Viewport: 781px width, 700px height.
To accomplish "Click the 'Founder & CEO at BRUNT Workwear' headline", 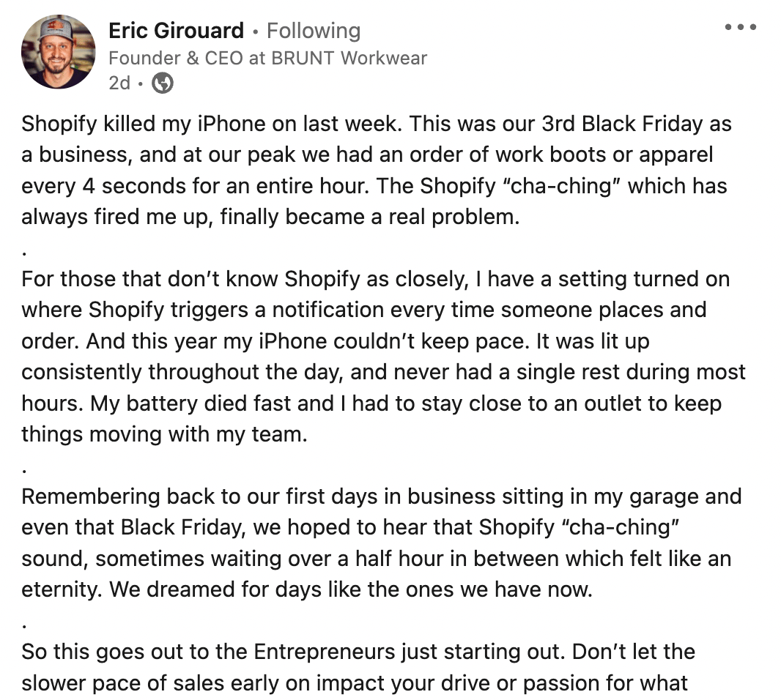I will click(268, 59).
